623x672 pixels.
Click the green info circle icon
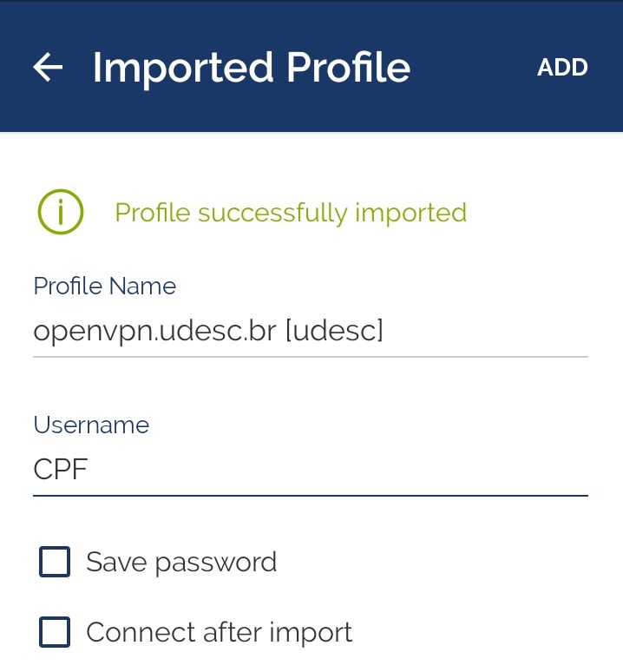(60, 212)
